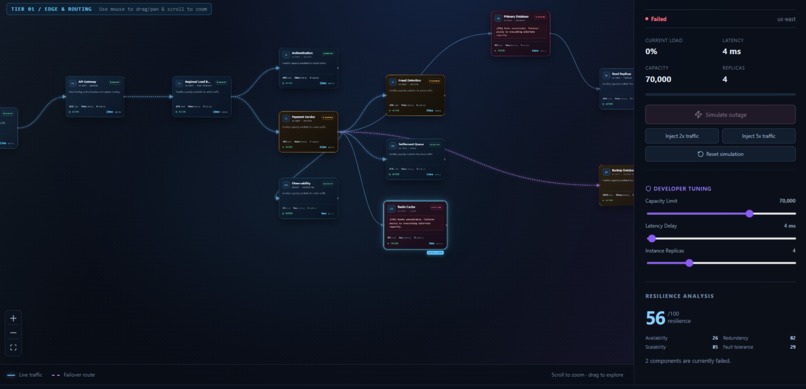
Task: Click the status badge on the Authentication node
Action: click(327, 53)
